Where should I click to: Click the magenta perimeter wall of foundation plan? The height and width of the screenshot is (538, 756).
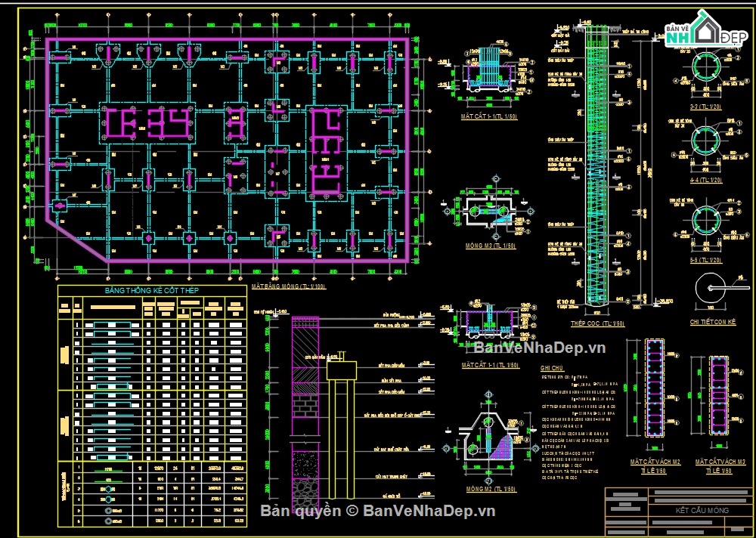pos(228,151)
